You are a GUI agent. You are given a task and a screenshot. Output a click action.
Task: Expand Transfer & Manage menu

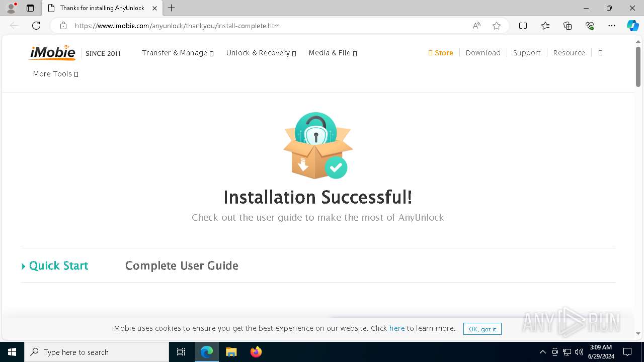coord(178,53)
